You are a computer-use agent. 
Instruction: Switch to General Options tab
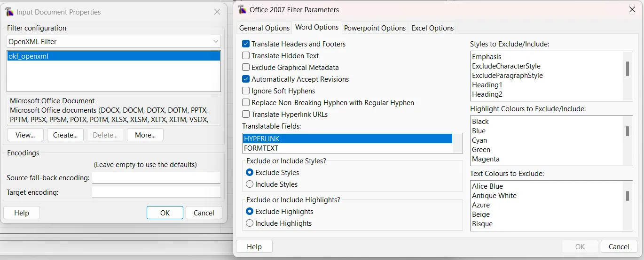(x=264, y=28)
